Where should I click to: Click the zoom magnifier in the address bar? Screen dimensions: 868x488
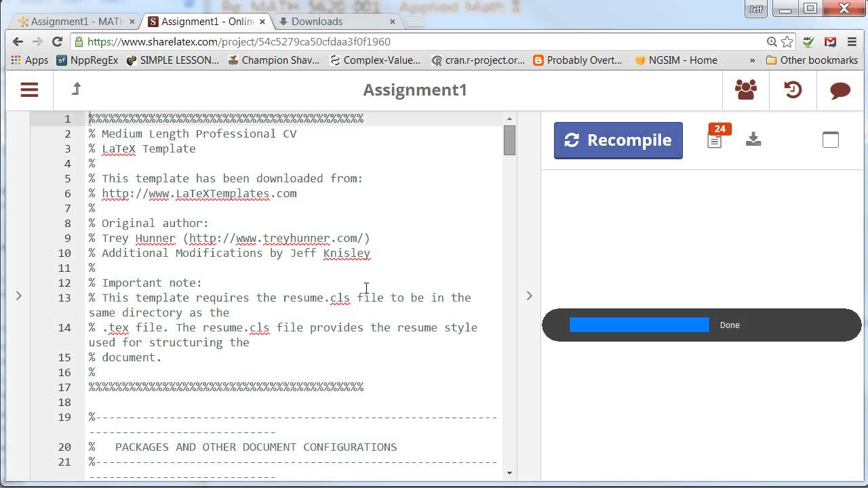pos(772,41)
